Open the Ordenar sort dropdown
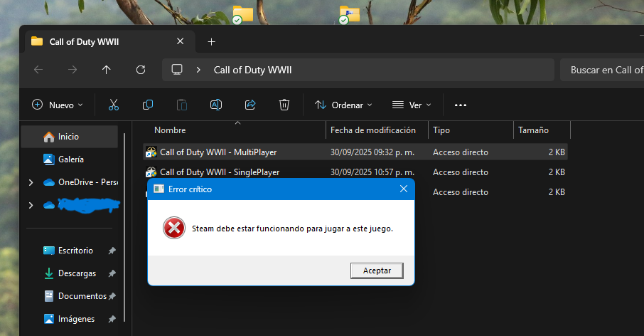This screenshot has width=644, height=336. point(344,105)
